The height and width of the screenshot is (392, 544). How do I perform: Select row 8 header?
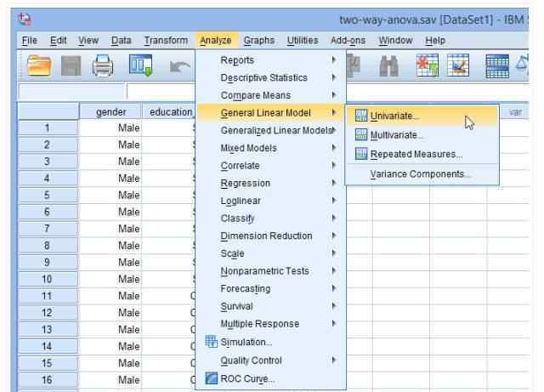coord(48,246)
